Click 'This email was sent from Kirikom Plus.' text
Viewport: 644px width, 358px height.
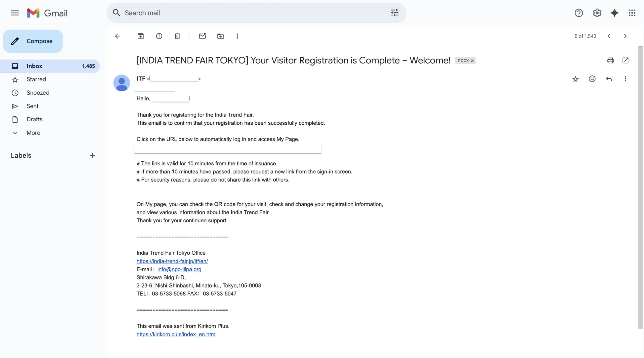pyautogui.click(x=183, y=326)
